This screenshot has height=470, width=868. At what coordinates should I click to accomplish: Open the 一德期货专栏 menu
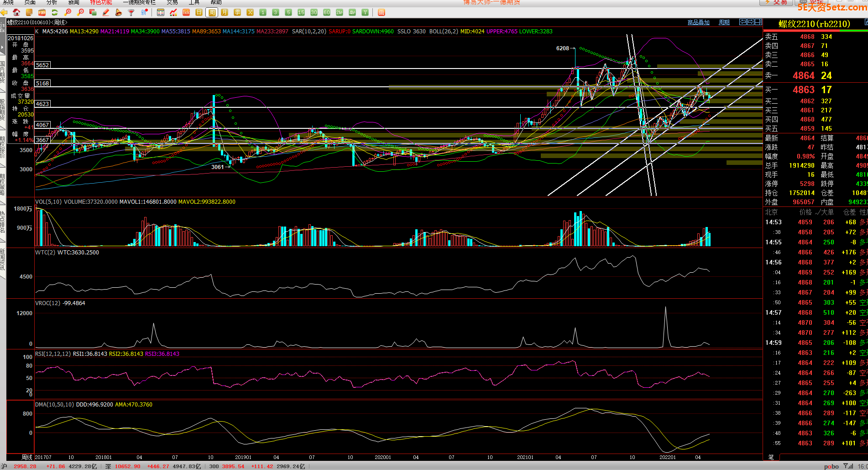[x=139, y=2]
